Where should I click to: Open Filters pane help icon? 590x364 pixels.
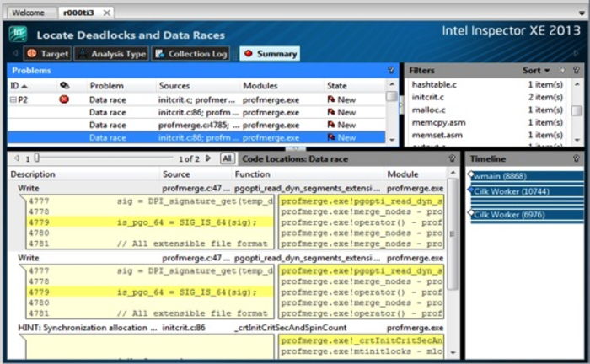576,70
